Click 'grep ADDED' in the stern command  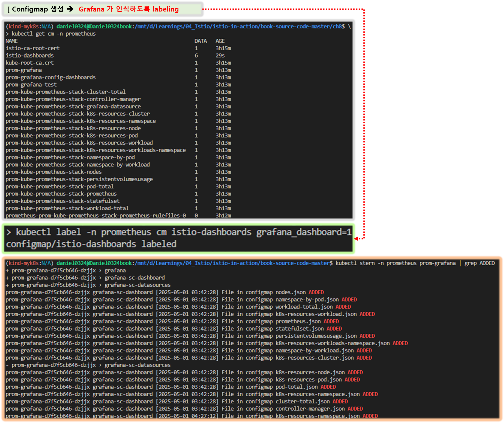tap(479, 263)
